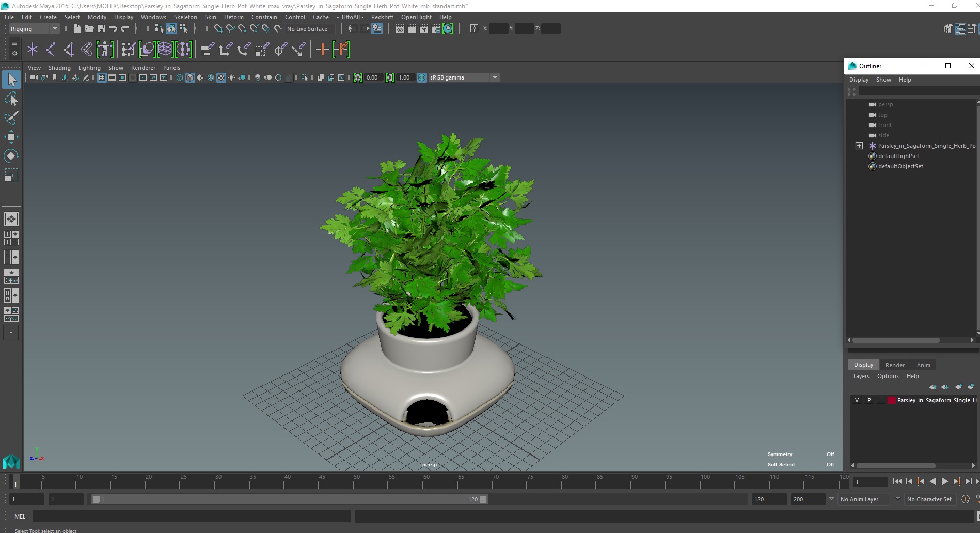
Task: Select the Create IK Handle tool
Action: pos(68,50)
